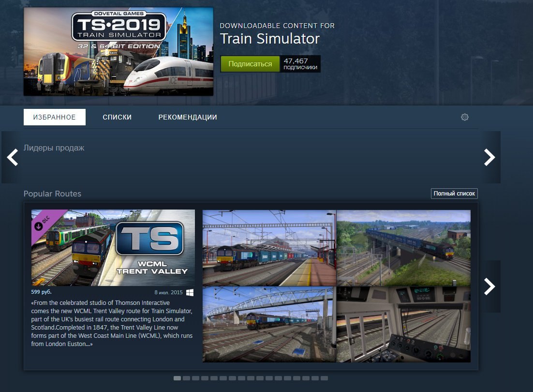
Task: View the 47,467 подписчики count
Action: [300, 64]
